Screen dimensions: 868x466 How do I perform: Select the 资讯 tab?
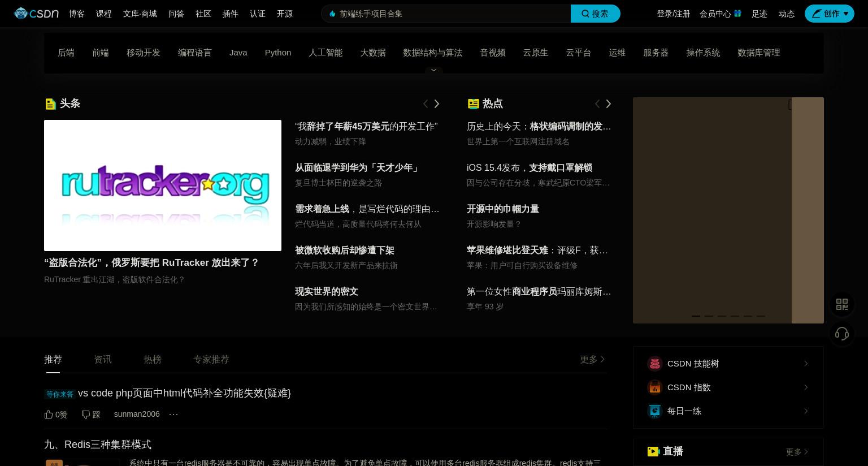(x=103, y=359)
